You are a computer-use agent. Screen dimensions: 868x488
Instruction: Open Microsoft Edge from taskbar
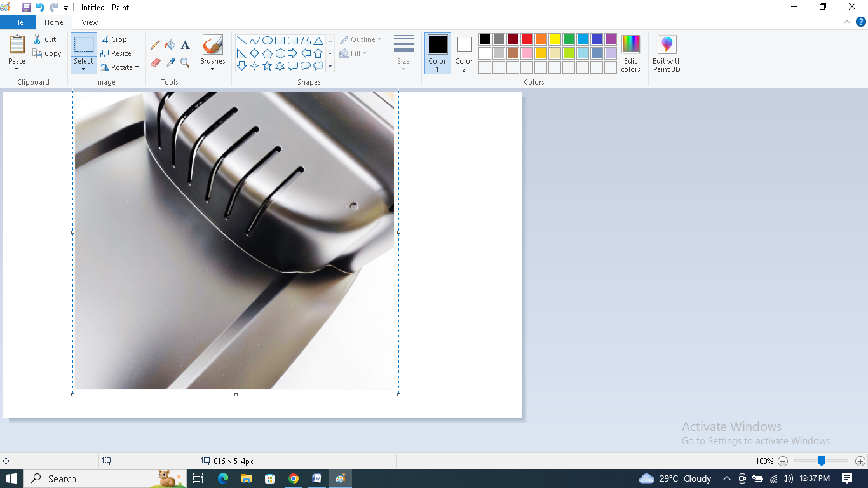tap(222, 478)
